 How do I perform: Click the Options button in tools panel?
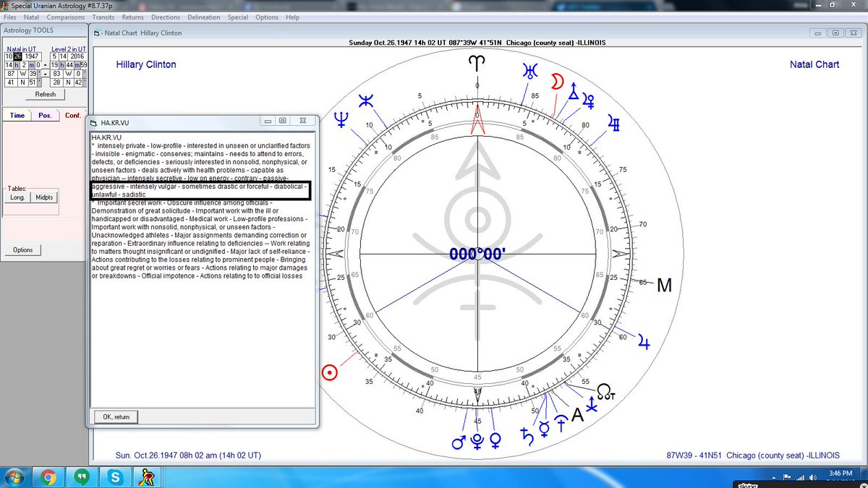click(23, 250)
